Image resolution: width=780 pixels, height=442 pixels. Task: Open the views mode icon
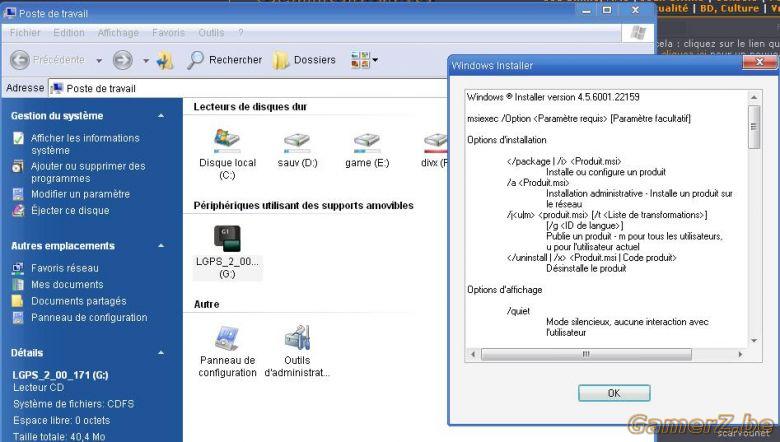[x=360, y=60]
